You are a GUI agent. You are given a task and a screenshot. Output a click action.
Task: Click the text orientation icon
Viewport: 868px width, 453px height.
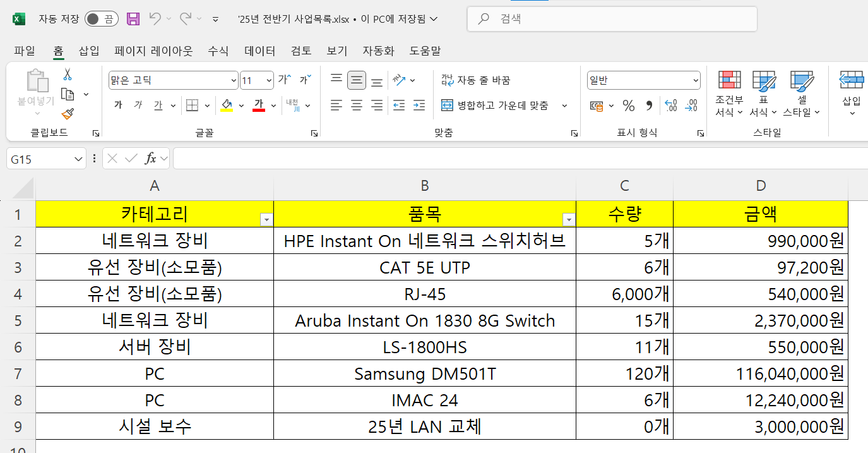(x=399, y=80)
